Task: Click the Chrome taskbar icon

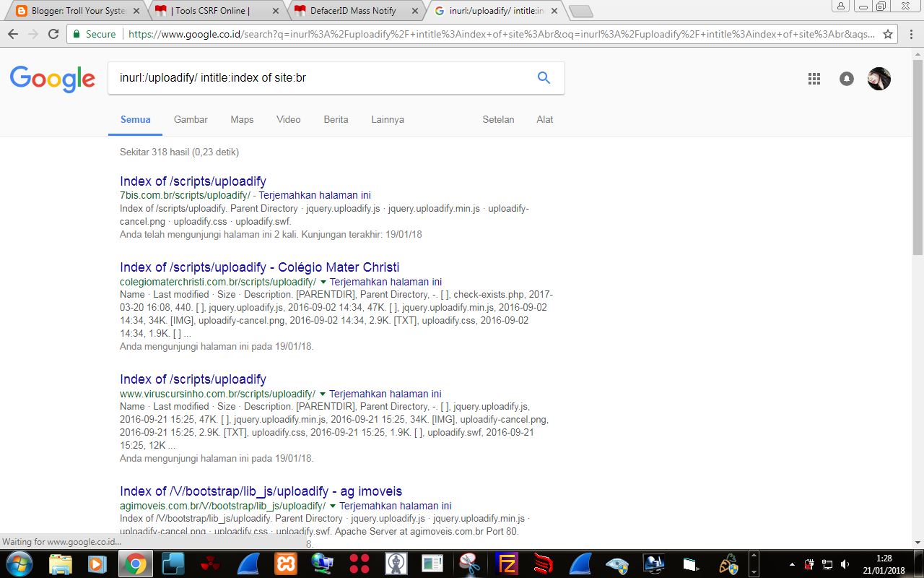Action: pos(135,564)
